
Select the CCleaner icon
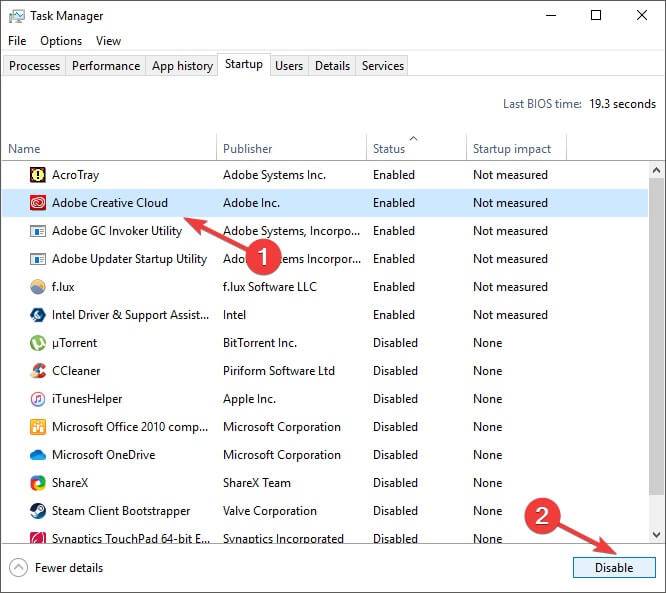tap(38, 371)
